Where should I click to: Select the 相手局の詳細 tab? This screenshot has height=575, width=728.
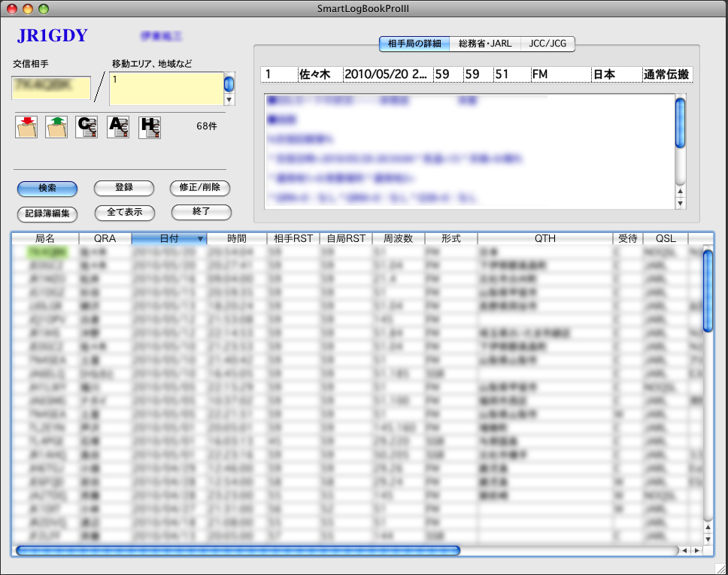click(414, 44)
